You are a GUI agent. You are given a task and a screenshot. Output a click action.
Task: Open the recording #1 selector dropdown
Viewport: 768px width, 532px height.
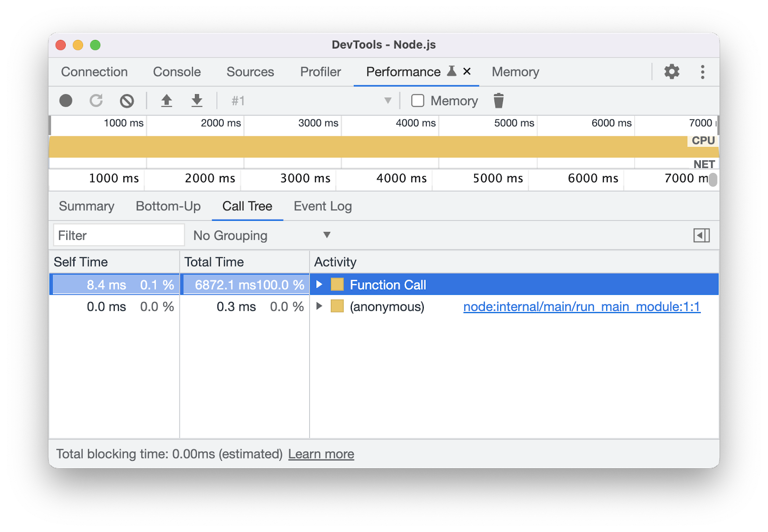(x=311, y=101)
